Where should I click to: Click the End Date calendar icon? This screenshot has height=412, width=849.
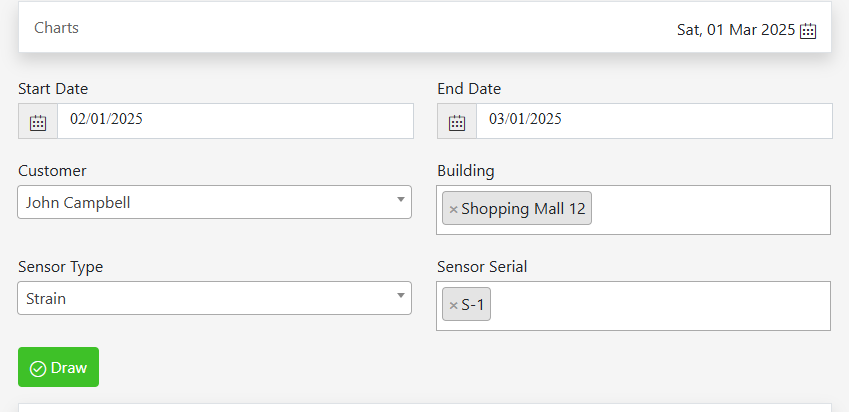pyautogui.click(x=457, y=122)
